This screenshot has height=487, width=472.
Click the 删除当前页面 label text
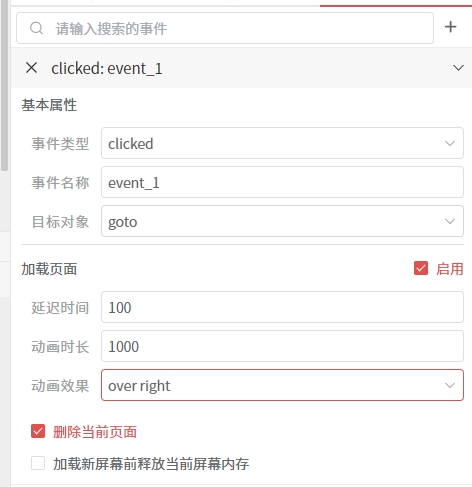(x=95, y=432)
